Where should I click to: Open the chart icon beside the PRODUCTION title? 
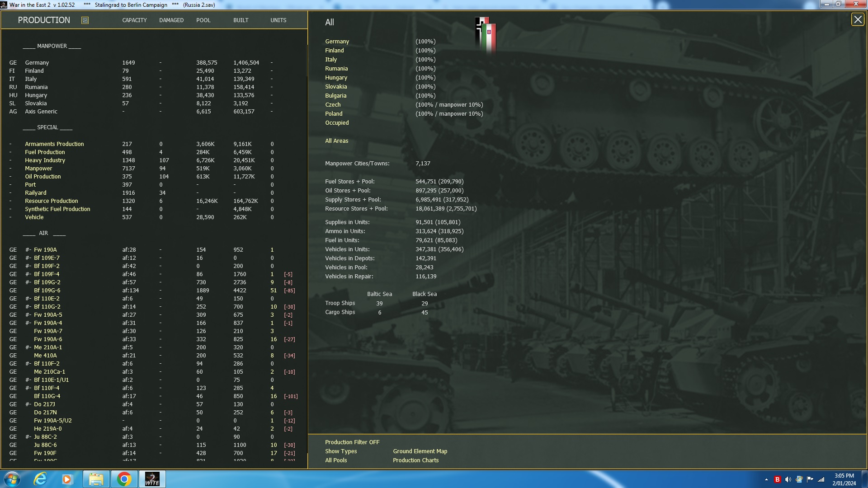[x=85, y=20]
